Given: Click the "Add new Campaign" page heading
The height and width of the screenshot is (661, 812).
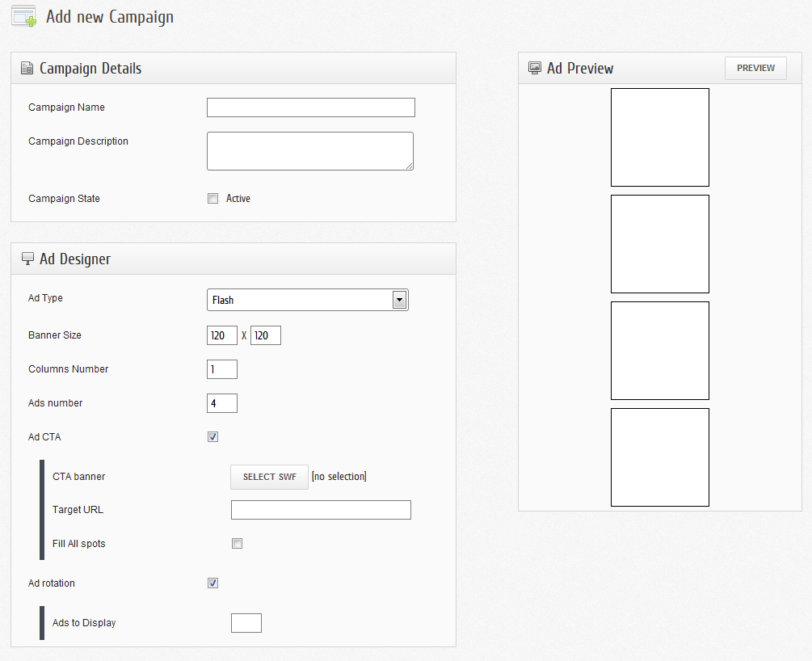Looking at the screenshot, I should (x=110, y=17).
